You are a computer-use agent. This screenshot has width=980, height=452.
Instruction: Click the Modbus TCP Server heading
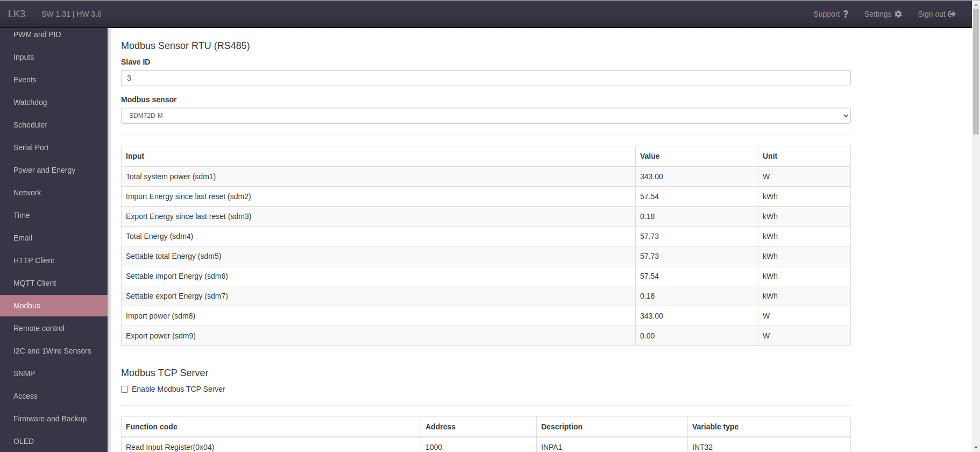tap(165, 373)
